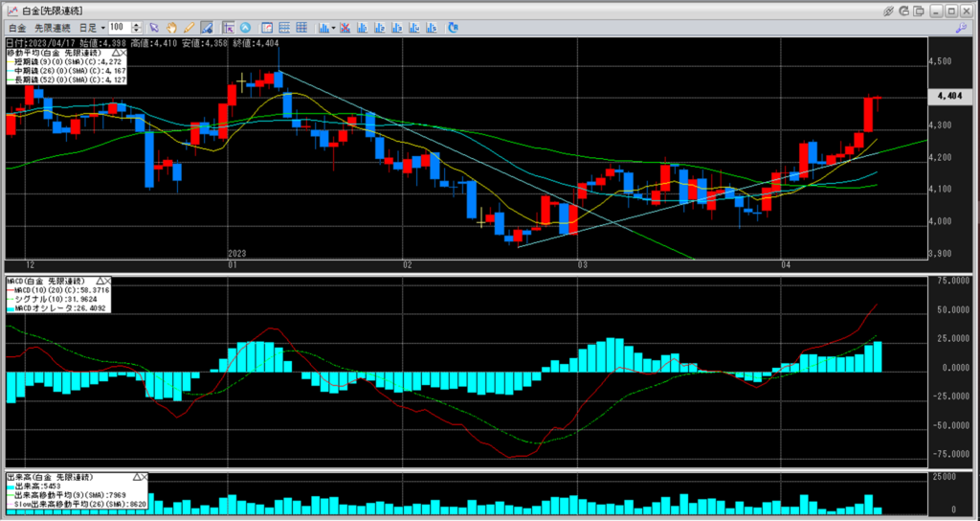
Task: Click the bar count field showing 100
Action: point(120,28)
